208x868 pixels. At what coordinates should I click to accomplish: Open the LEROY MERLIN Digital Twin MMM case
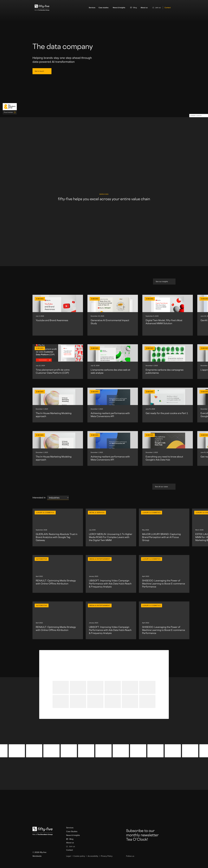coord(111,527)
